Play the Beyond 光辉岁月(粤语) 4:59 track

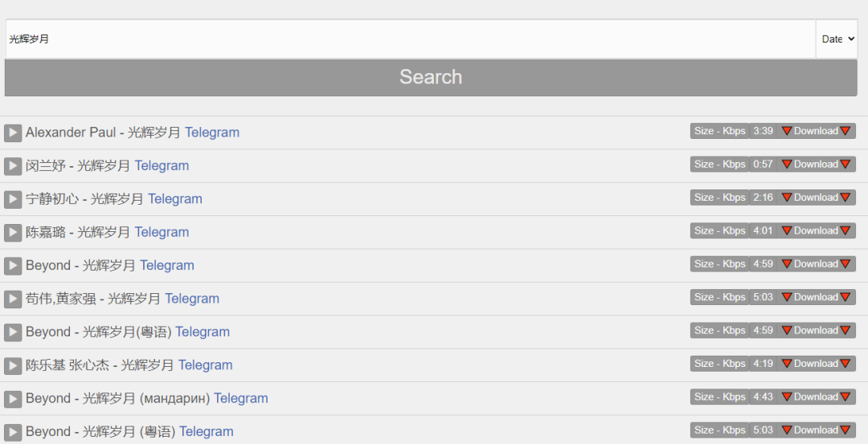point(13,332)
